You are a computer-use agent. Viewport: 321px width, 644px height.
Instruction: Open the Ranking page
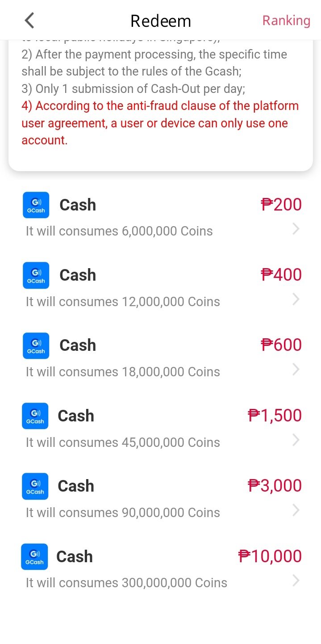[286, 21]
